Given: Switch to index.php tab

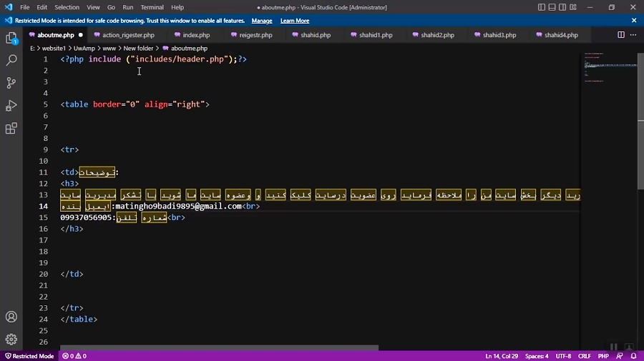Looking at the screenshot, I should [196, 35].
